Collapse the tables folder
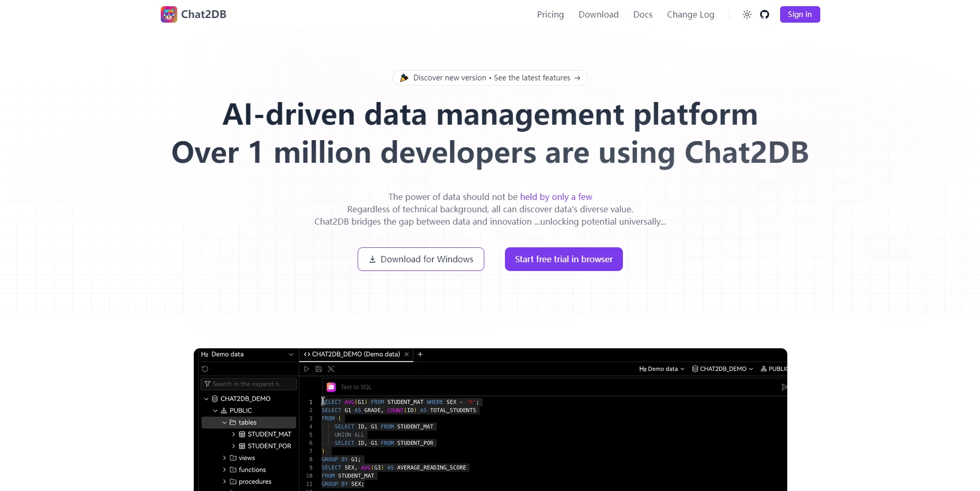 coord(225,422)
